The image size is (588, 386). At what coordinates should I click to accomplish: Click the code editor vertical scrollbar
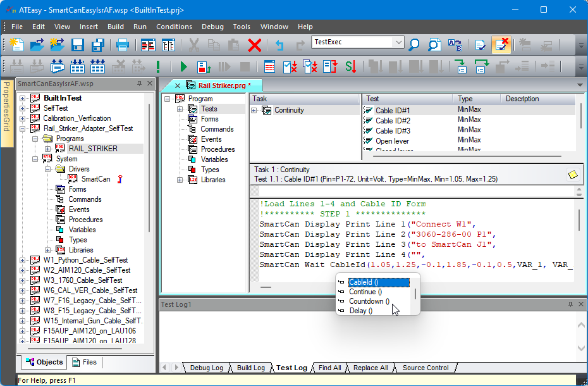click(579, 220)
